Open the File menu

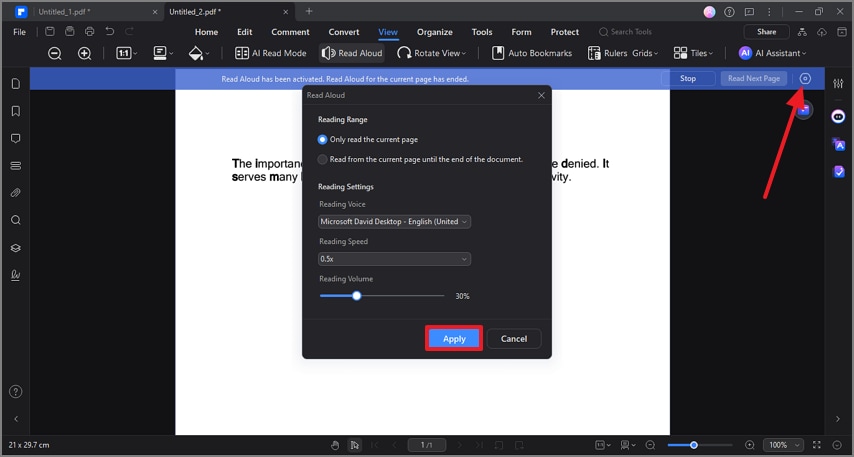[x=20, y=32]
